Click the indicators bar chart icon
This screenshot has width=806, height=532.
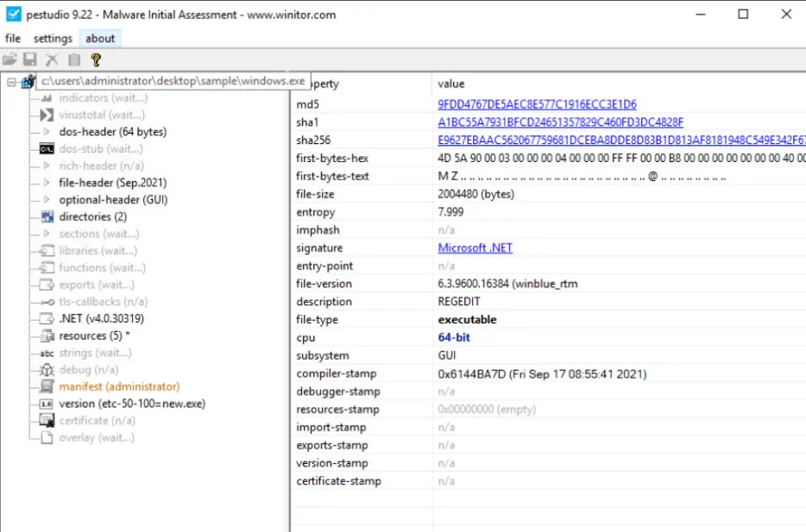click(47, 98)
